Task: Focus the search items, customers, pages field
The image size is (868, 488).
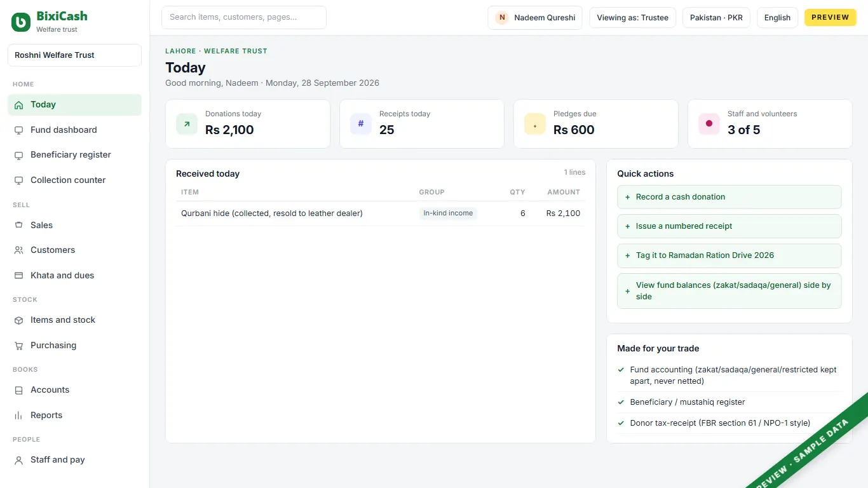Action: pyautogui.click(x=244, y=17)
